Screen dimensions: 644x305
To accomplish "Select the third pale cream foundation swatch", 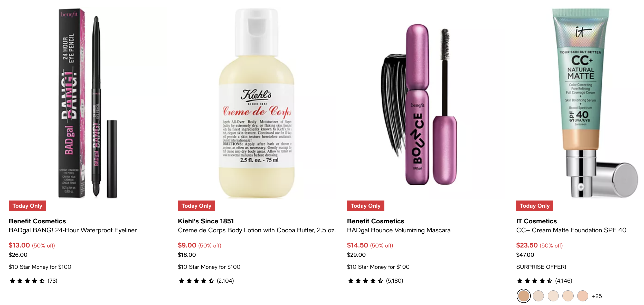I will coord(553,296).
